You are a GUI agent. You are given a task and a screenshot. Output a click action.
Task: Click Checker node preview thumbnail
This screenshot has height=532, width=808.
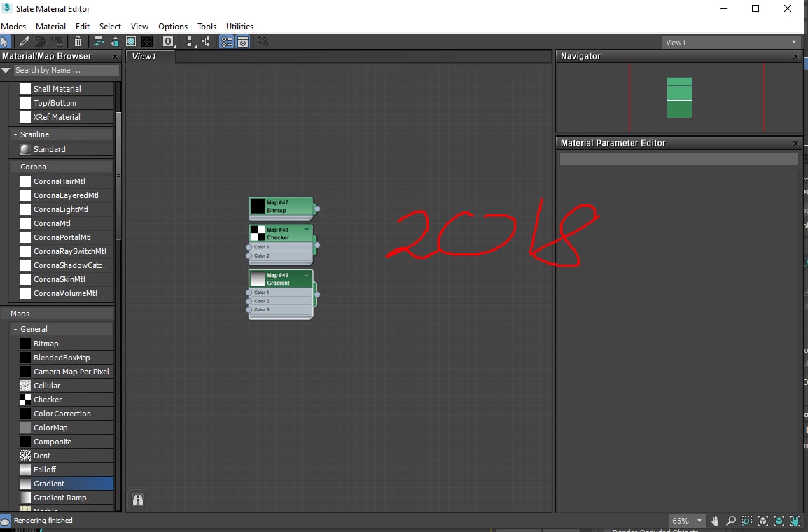pos(258,233)
